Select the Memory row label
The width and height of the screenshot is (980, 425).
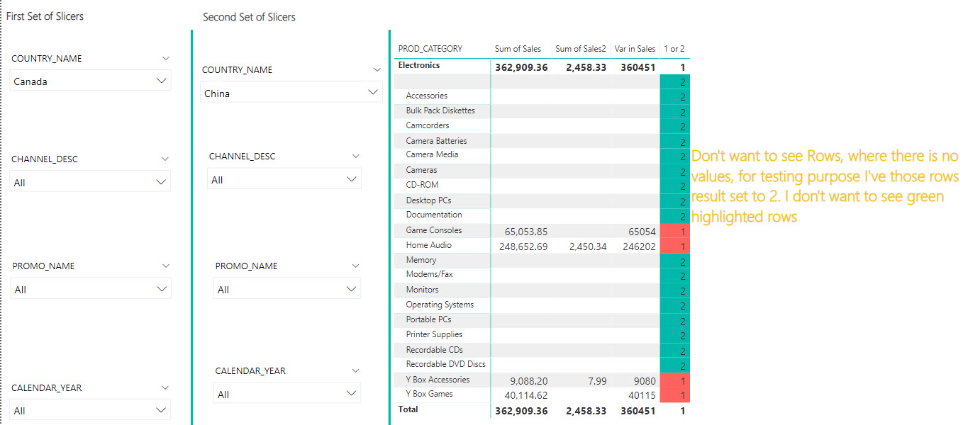coord(421,260)
